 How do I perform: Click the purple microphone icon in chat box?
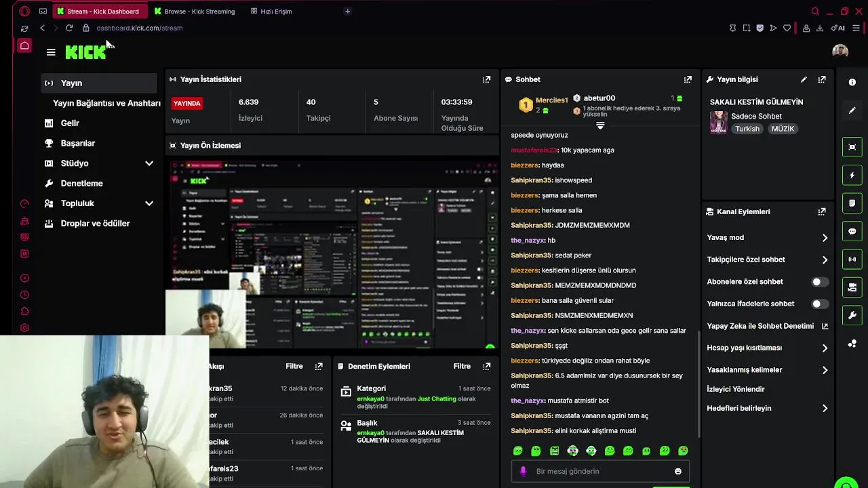pyautogui.click(x=523, y=471)
